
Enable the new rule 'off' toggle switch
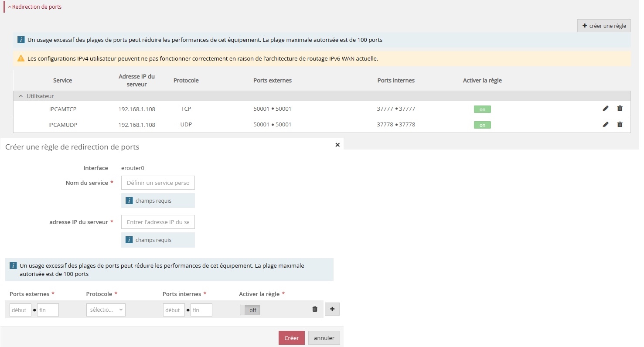tap(250, 310)
